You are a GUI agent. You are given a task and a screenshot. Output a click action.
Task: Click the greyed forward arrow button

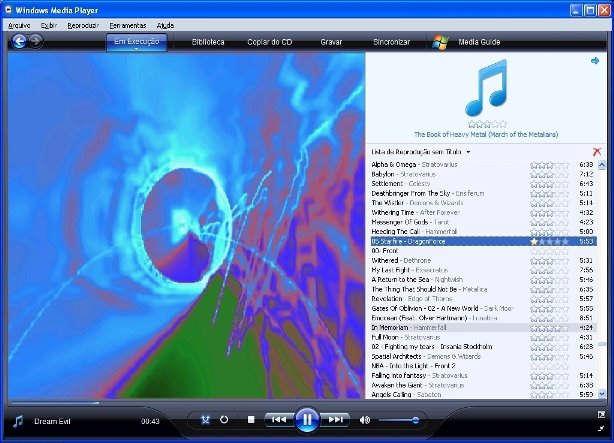(x=36, y=41)
